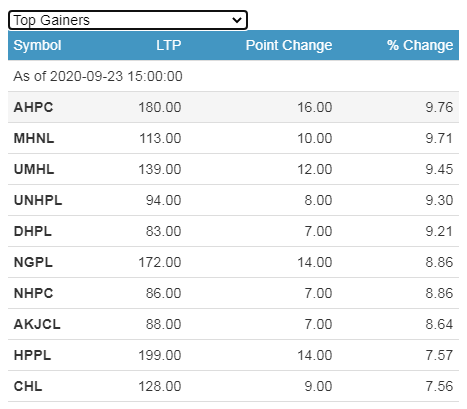The height and width of the screenshot is (409, 467).
Task: Click the As of 2020-09-23 timestamp row
Action: (x=233, y=76)
